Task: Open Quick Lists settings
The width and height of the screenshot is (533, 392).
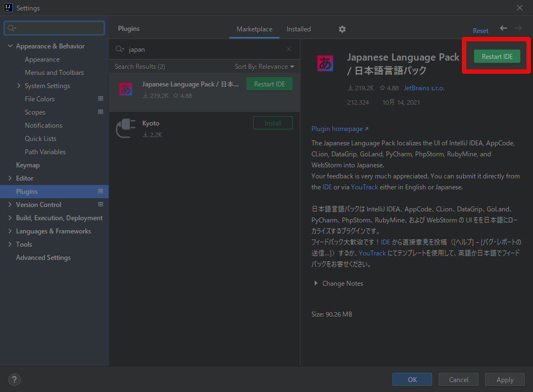Action: [40, 139]
